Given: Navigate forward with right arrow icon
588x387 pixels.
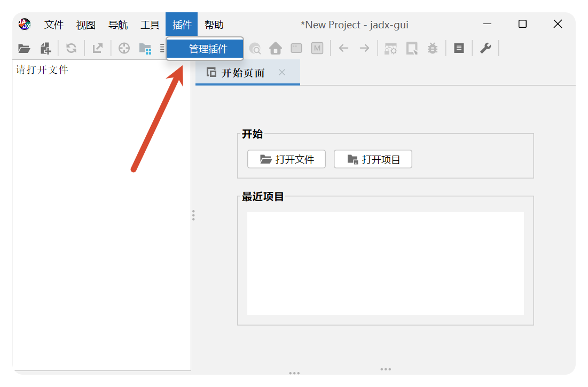Looking at the screenshot, I should pyautogui.click(x=365, y=49).
